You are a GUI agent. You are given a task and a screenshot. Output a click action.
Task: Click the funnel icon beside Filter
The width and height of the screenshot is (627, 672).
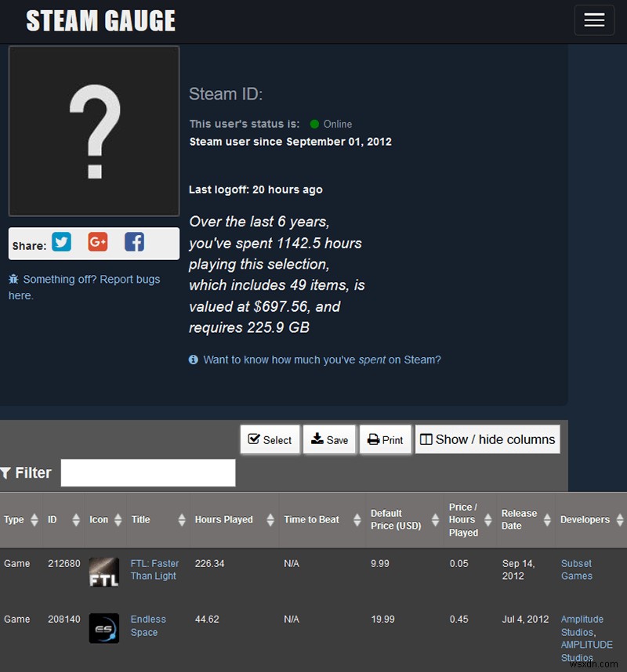click(x=8, y=472)
